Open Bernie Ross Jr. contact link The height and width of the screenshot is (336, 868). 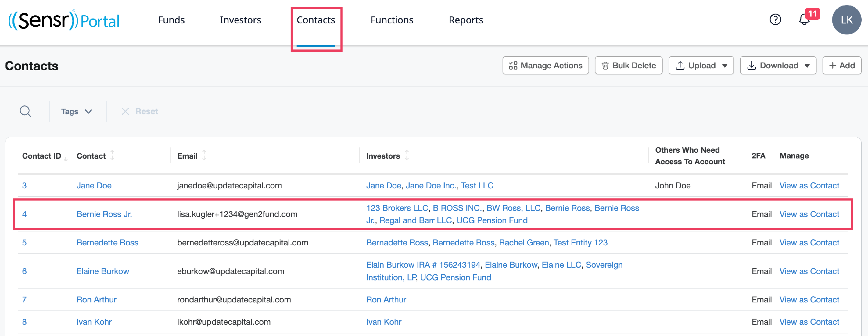[104, 214]
